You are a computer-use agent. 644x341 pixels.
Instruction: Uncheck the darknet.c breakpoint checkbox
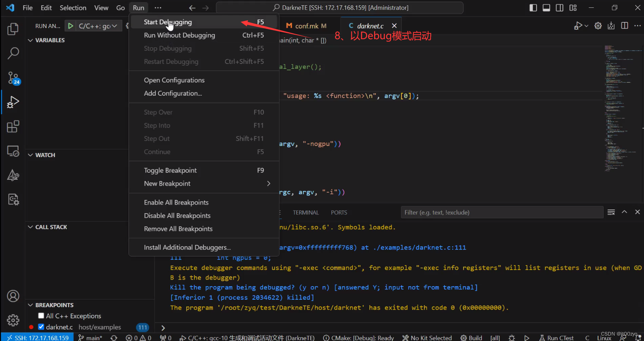pos(41,327)
